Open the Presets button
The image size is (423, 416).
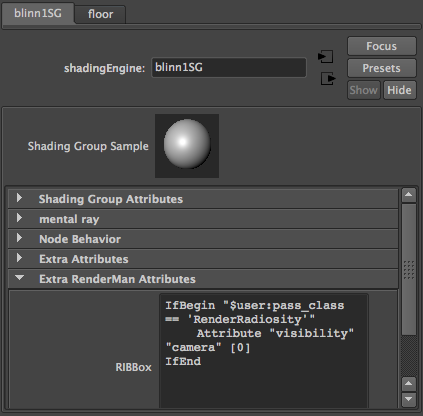coord(382,68)
